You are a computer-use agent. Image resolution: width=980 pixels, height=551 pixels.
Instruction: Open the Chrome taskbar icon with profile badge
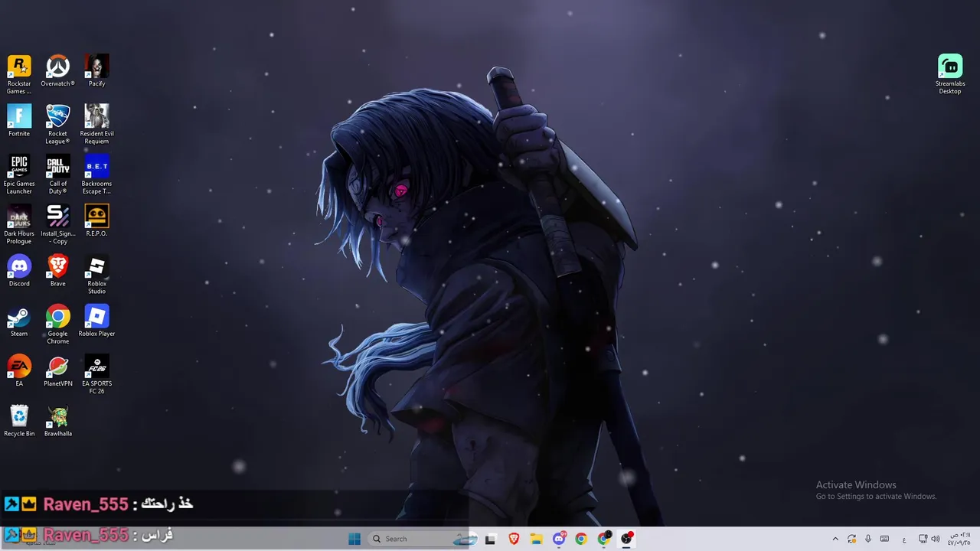click(x=604, y=539)
